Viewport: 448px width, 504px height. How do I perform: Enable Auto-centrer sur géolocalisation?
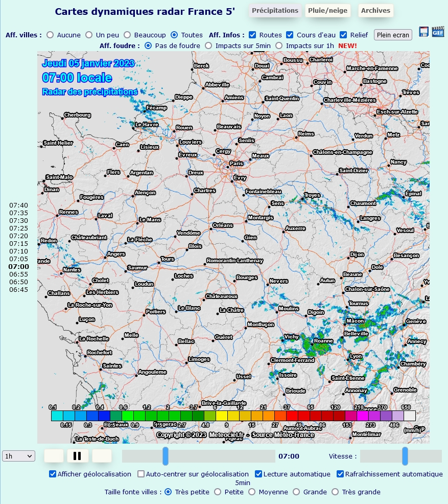[x=140, y=474]
